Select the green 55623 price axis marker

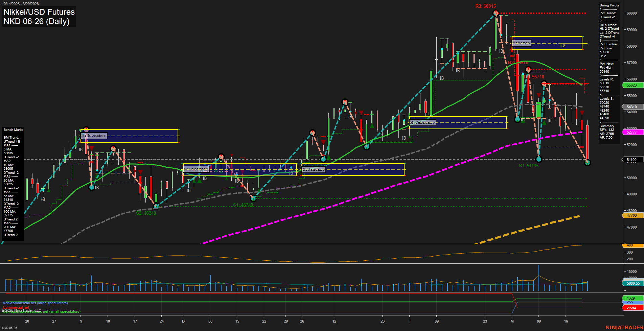632,85
